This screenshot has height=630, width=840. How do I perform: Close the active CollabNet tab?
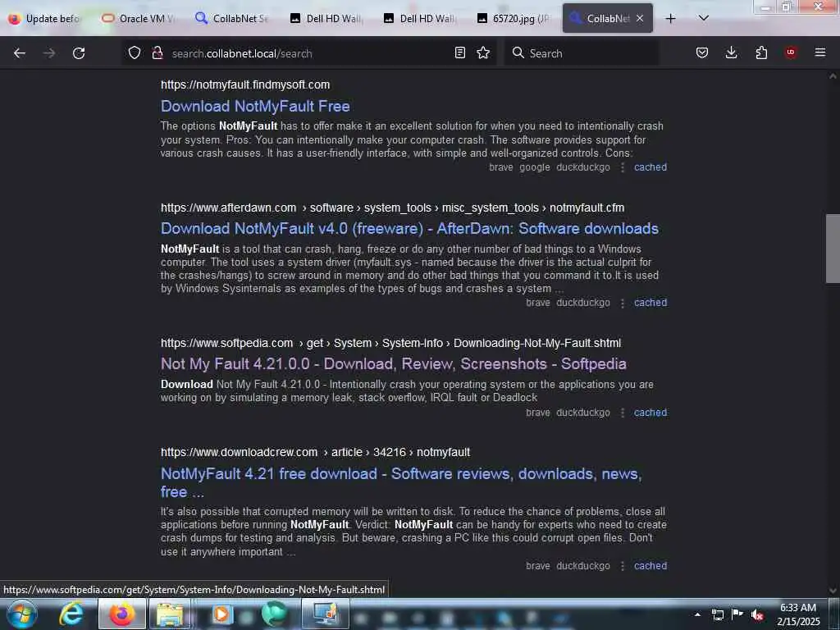(x=640, y=18)
